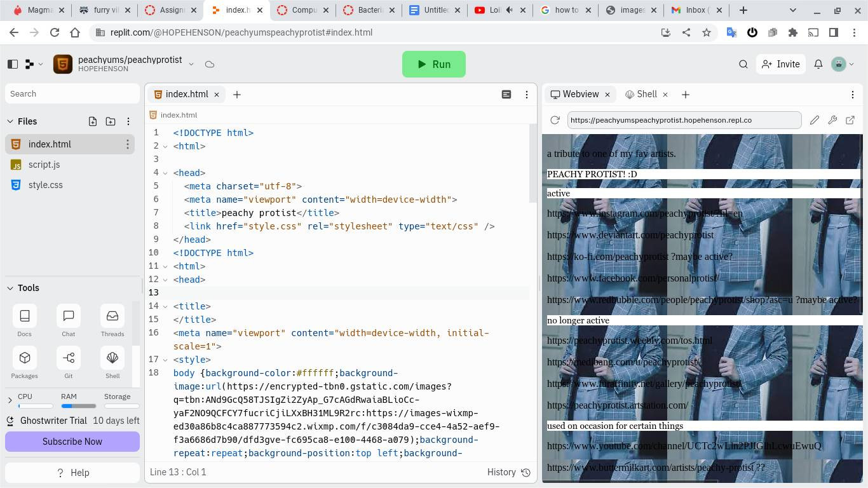
Task: Open the Git tool
Action: (x=69, y=363)
